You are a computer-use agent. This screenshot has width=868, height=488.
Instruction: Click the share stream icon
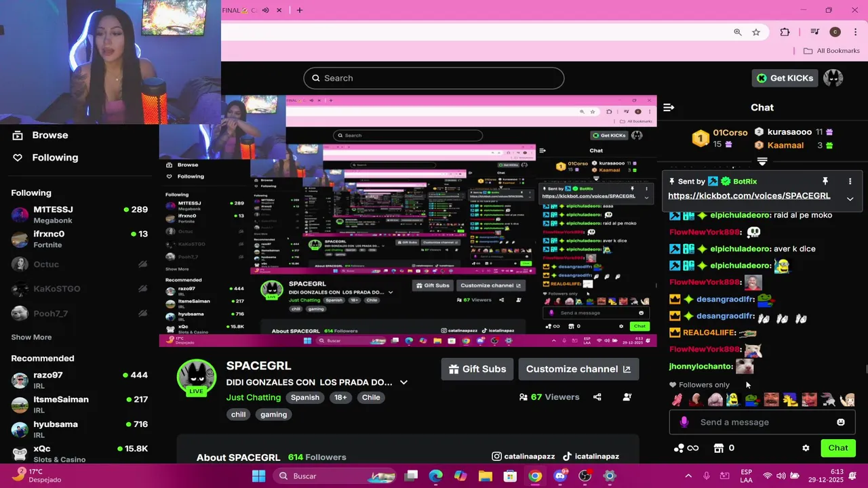[597, 397]
